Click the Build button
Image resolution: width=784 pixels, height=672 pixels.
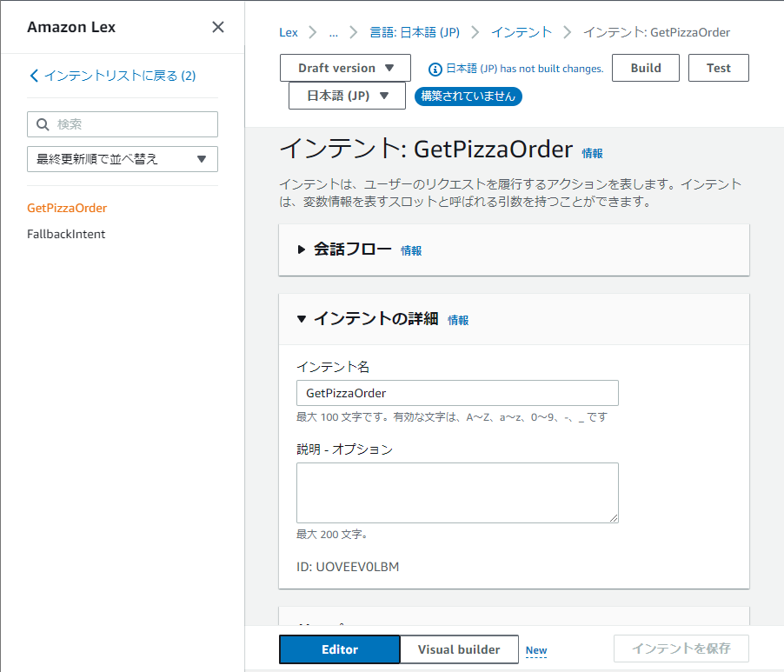click(645, 67)
